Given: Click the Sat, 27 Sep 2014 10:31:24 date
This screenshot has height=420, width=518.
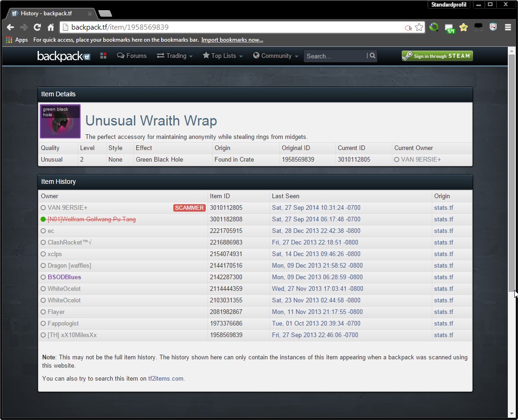Looking at the screenshot, I should [316, 208].
